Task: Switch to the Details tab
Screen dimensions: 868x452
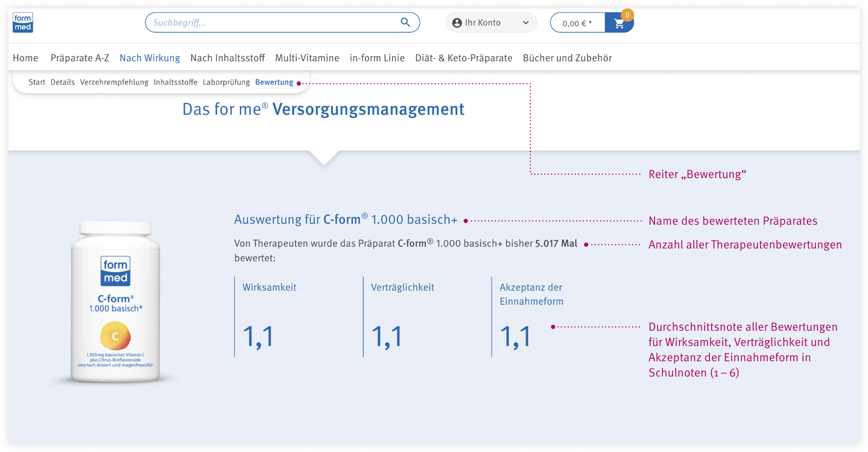Action: (63, 82)
